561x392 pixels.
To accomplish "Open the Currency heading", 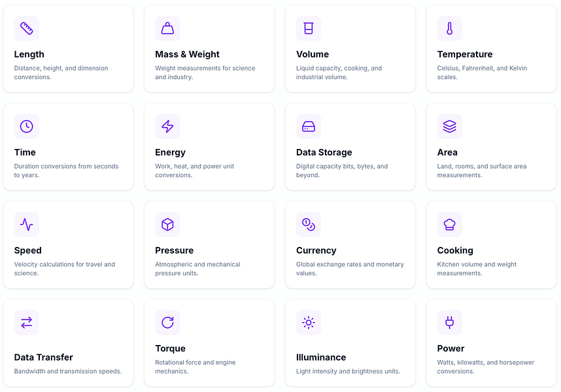I will (316, 250).
